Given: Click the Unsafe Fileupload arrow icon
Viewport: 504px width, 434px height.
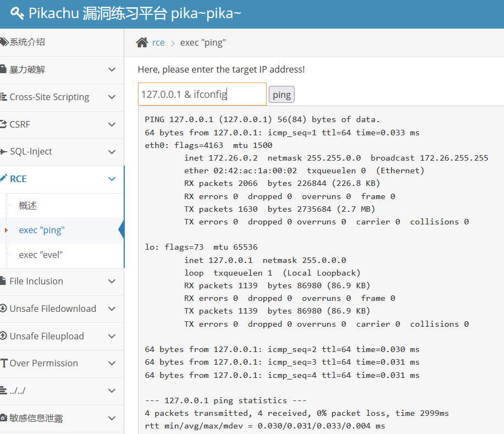Looking at the screenshot, I should pyautogui.click(x=3, y=336).
